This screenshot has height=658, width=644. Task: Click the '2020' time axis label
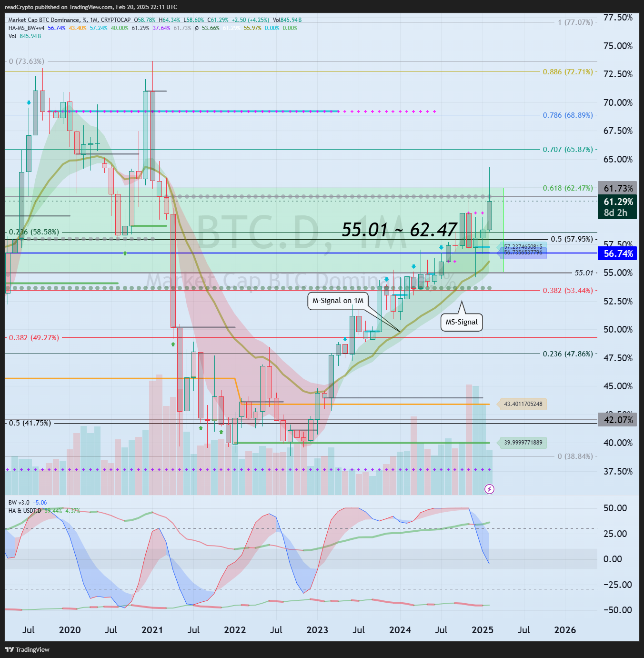pyautogui.click(x=70, y=630)
